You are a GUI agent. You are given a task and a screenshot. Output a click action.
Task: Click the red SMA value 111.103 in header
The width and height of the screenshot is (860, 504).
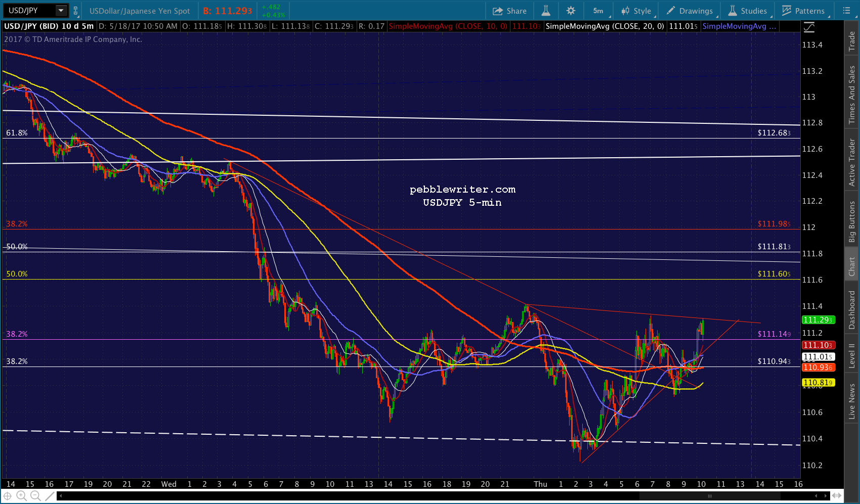[x=526, y=26]
